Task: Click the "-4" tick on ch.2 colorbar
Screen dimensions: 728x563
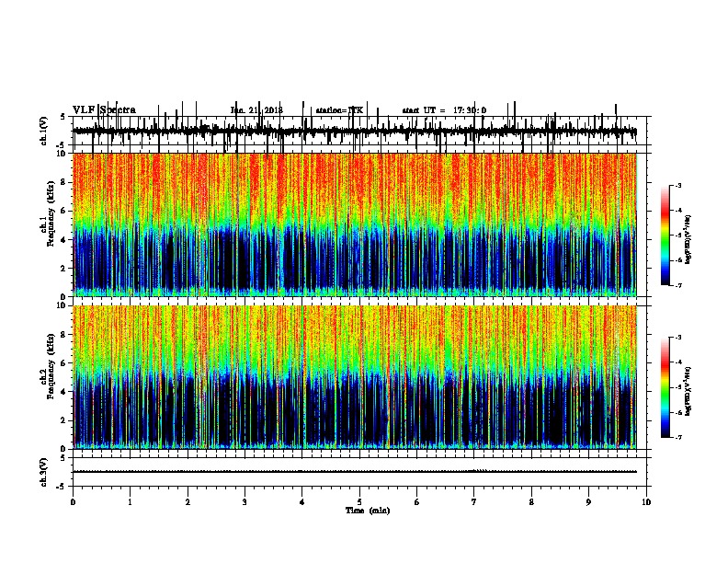Action: [677, 362]
